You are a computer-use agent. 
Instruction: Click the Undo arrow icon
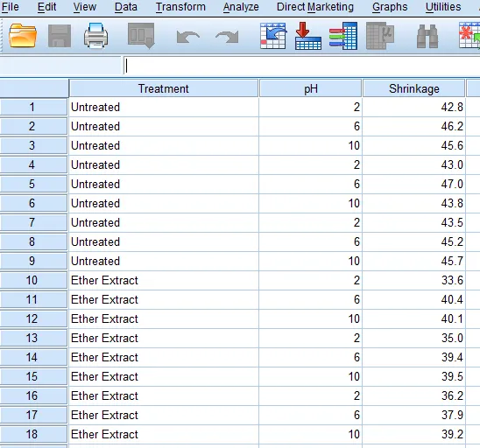188,38
